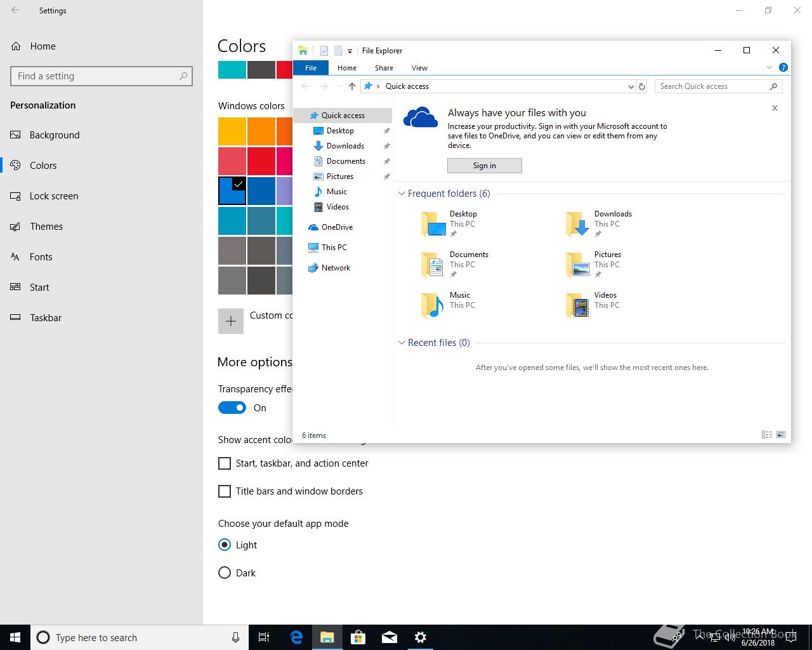Open recent locations dropdown arrow
This screenshot has width=812, height=650.
[x=339, y=86]
